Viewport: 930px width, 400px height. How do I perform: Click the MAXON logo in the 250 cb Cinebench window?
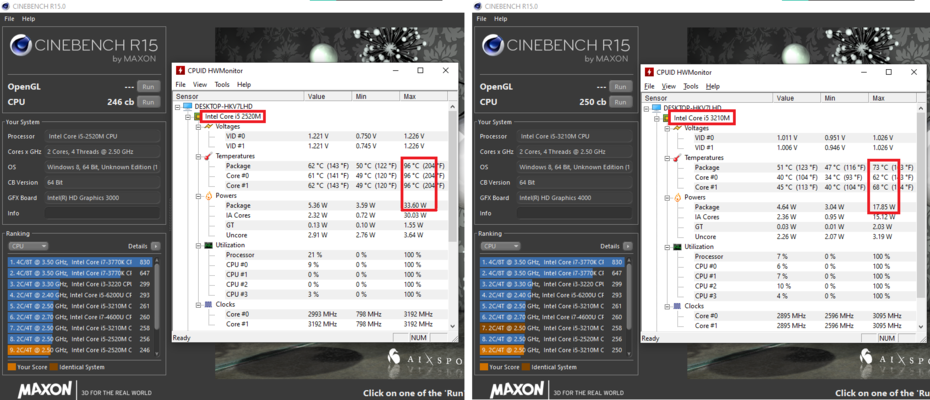pyautogui.click(x=517, y=389)
